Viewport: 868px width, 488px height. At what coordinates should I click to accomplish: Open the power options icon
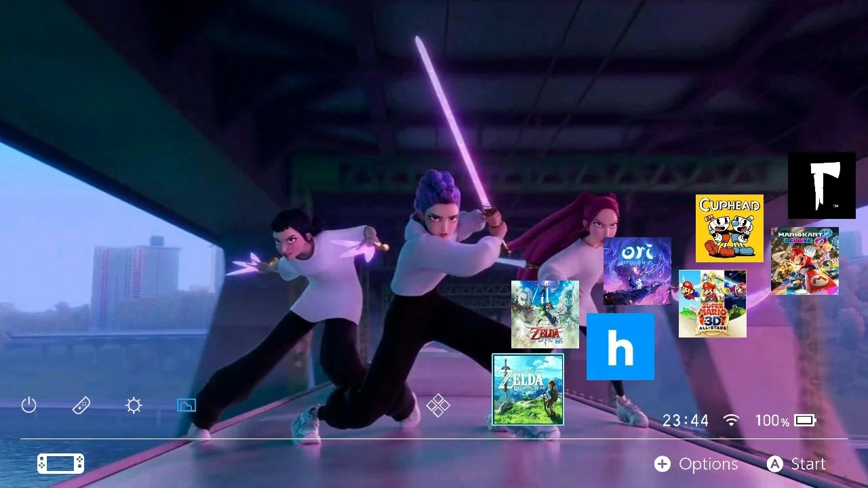pos(28,406)
